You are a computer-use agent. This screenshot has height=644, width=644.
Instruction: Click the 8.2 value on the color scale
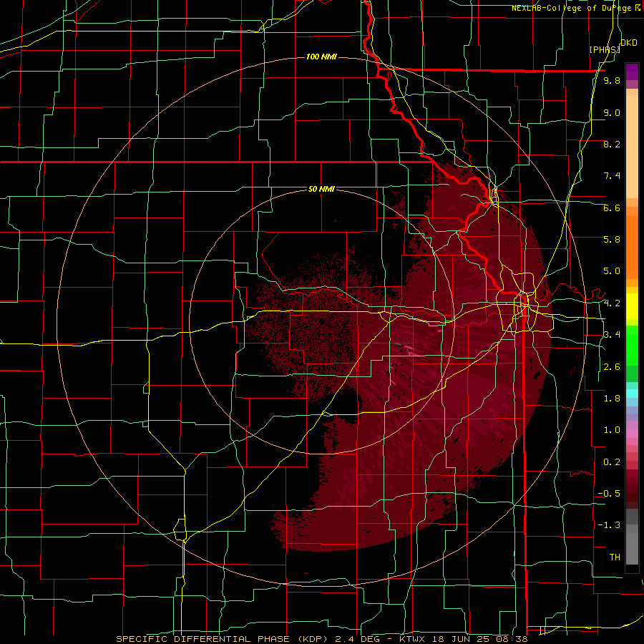point(612,144)
